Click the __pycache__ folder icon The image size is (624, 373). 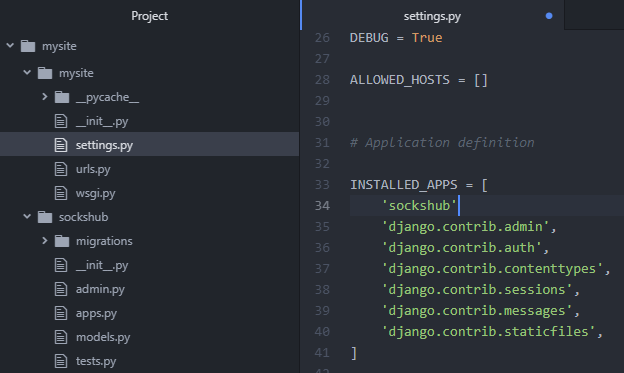pos(62,97)
